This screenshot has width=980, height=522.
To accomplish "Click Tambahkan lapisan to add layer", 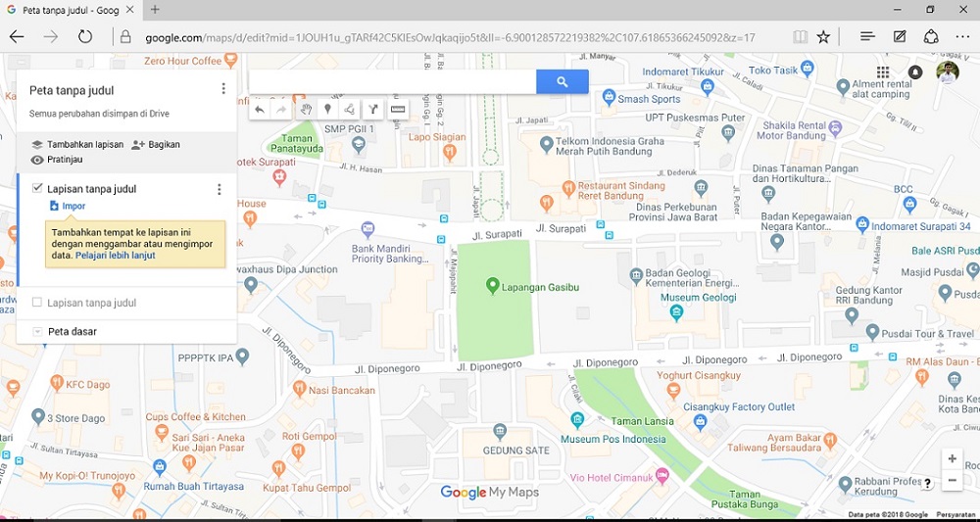I will [x=77, y=144].
